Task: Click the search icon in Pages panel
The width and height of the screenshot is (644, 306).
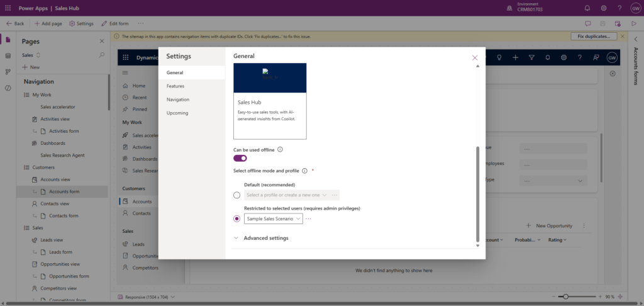Action: [x=102, y=55]
